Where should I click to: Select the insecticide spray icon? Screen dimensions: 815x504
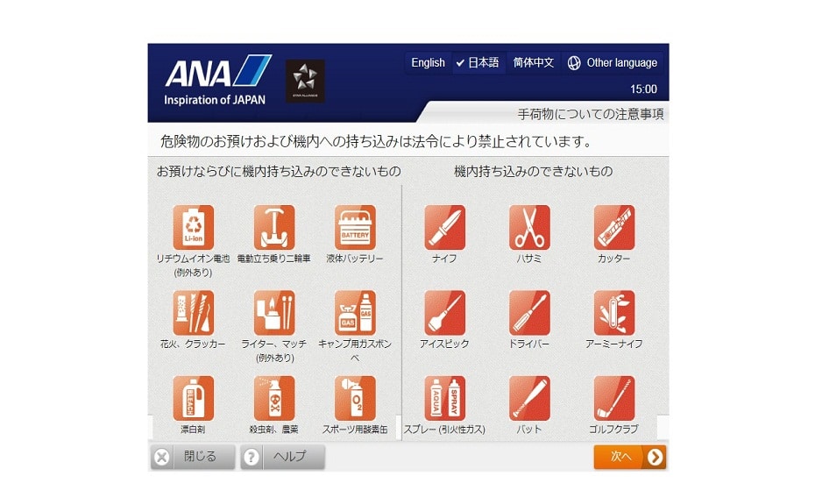pos(274,398)
